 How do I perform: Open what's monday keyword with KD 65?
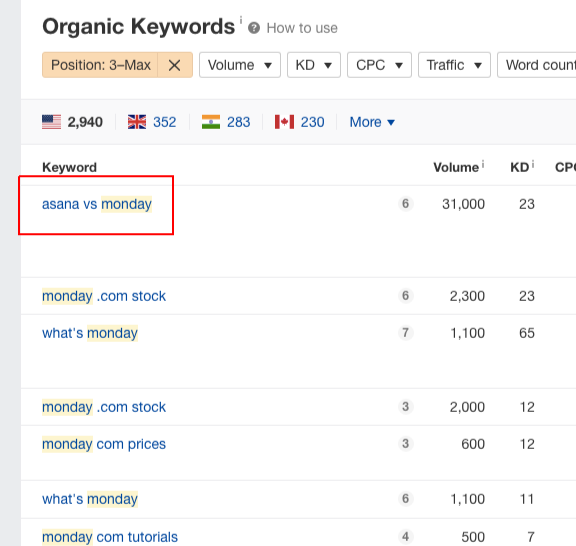[x=90, y=333]
